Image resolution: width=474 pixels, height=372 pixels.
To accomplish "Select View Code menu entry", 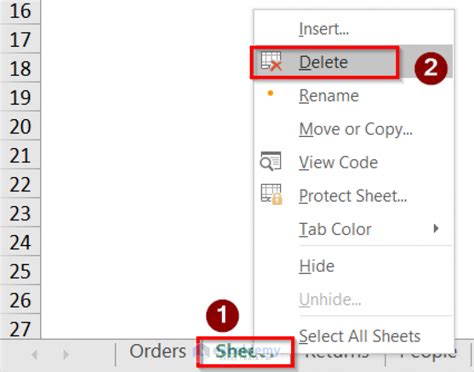I will (338, 163).
